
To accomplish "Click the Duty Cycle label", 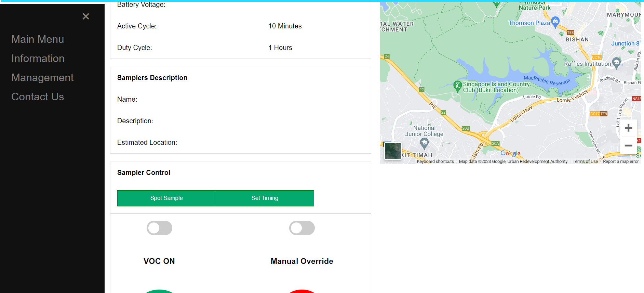I will click(135, 48).
